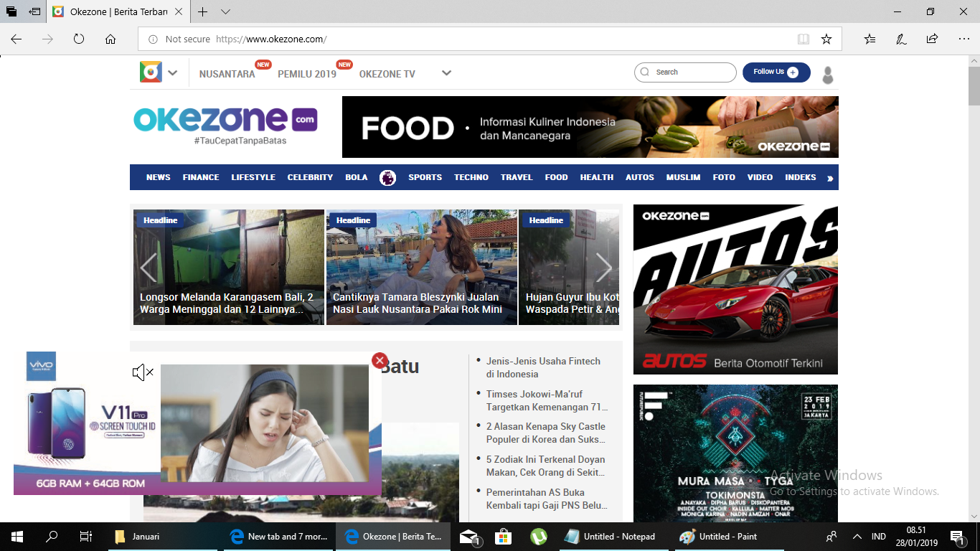
Task: Select LIFESTYLE in the navigation bar
Action: (x=253, y=177)
